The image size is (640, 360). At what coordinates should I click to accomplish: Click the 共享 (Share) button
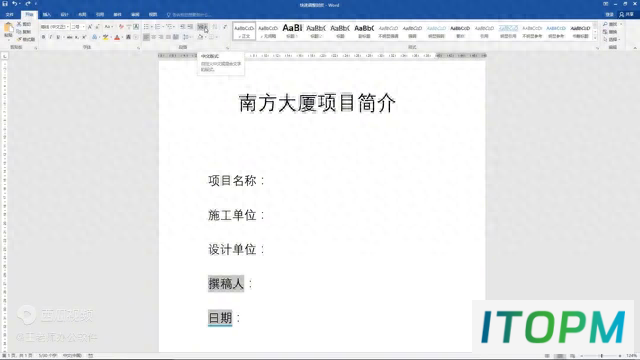point(627,14)
